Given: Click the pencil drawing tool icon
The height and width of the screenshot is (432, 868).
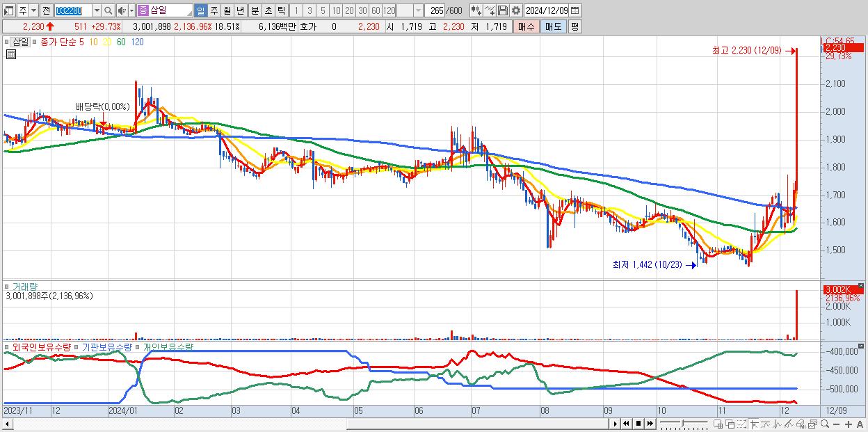Looking at the screenshot, I should pyautogui.click(x=789, y=424).
